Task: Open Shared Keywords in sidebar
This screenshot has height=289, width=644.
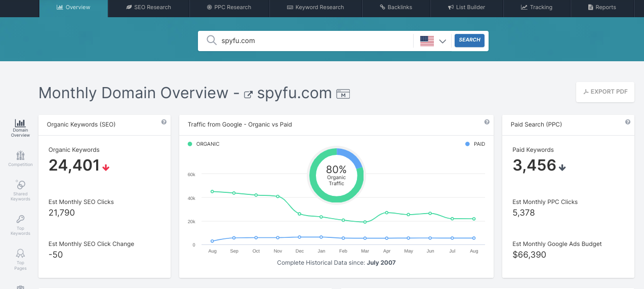Action: (x=20, y=190)
